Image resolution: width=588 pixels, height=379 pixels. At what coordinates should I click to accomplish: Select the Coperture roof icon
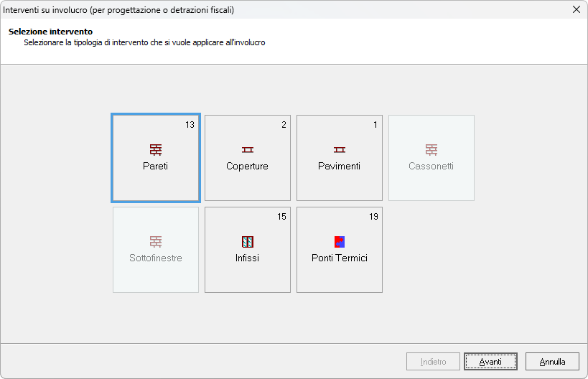[248, 149]
